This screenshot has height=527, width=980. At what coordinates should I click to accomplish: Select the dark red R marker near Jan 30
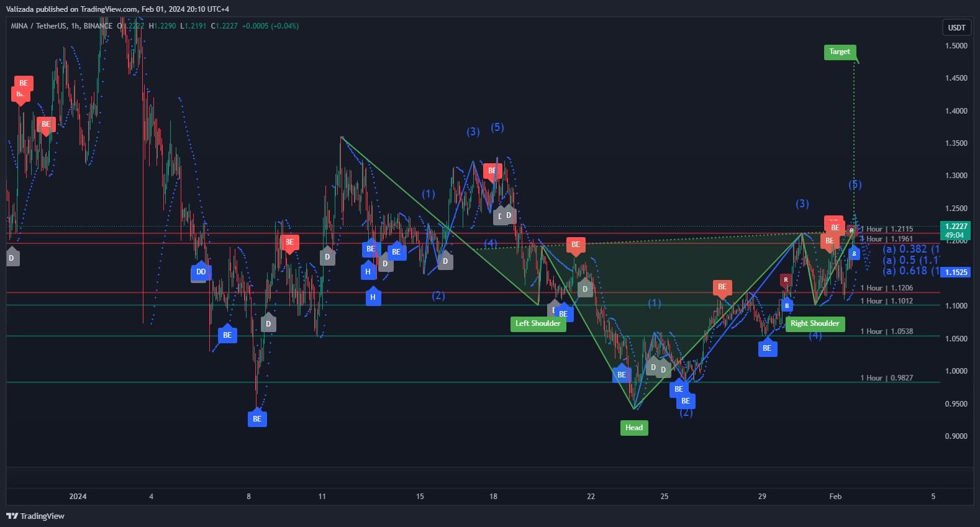[786, 280]
